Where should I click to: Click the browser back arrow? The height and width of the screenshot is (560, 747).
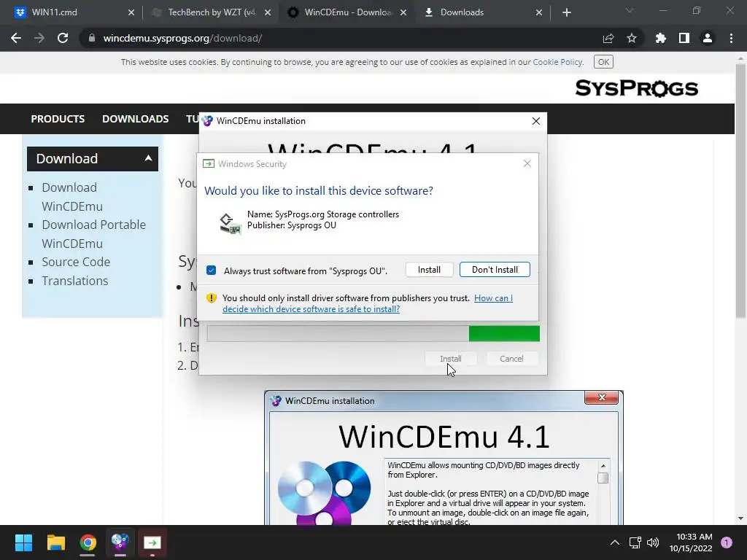(x=16, y=38)
